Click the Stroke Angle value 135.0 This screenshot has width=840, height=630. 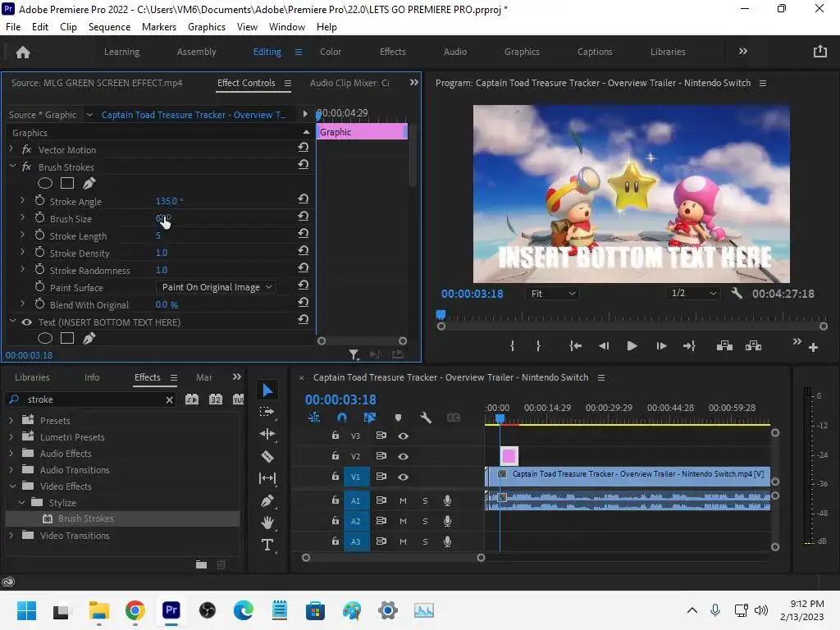[166, 201]
